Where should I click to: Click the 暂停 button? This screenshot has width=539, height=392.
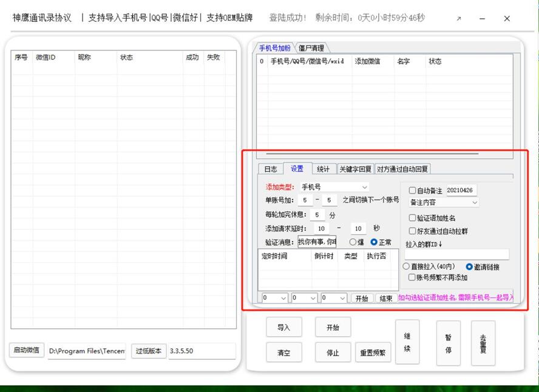[x=448, y=343]
